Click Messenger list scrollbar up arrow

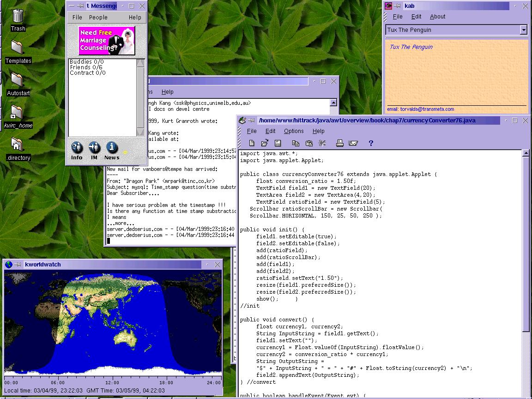pyautogui.click(x=140, y=63)
